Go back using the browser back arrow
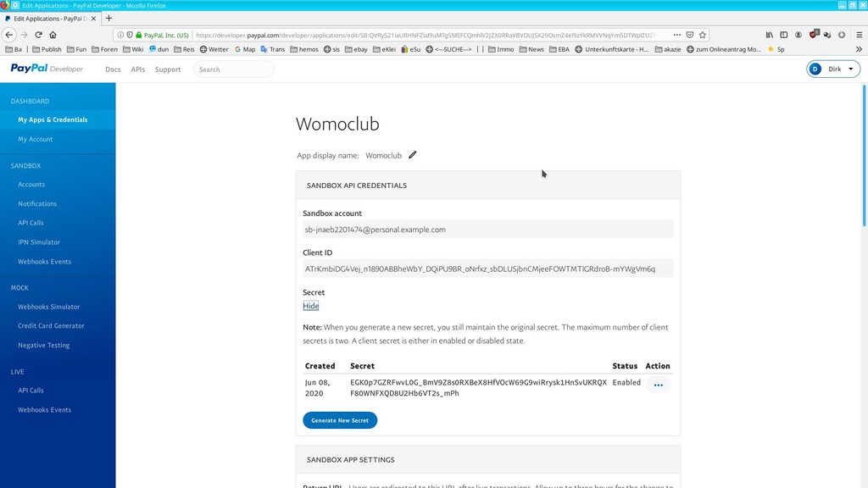The height and width of the screenshot is (488, 868). point(8,35)
